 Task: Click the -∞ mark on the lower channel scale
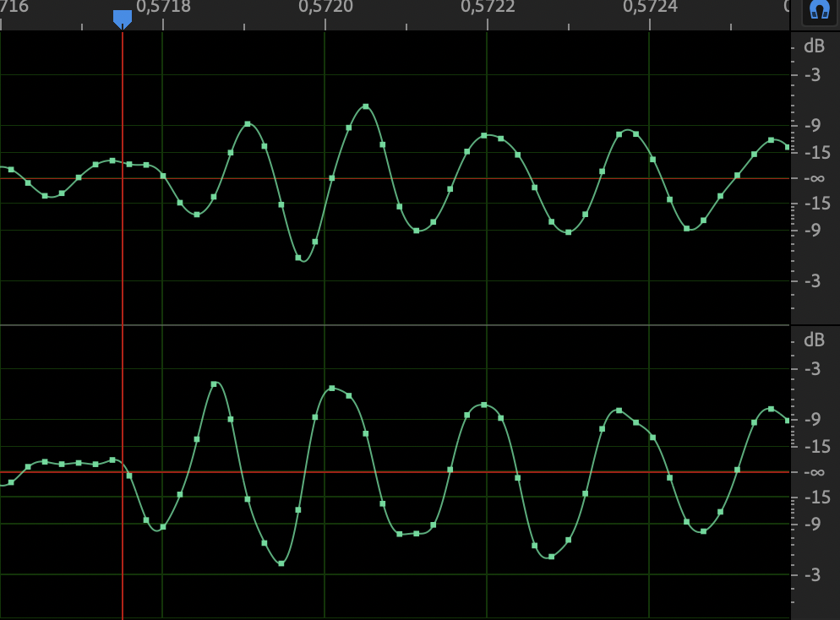814,472
